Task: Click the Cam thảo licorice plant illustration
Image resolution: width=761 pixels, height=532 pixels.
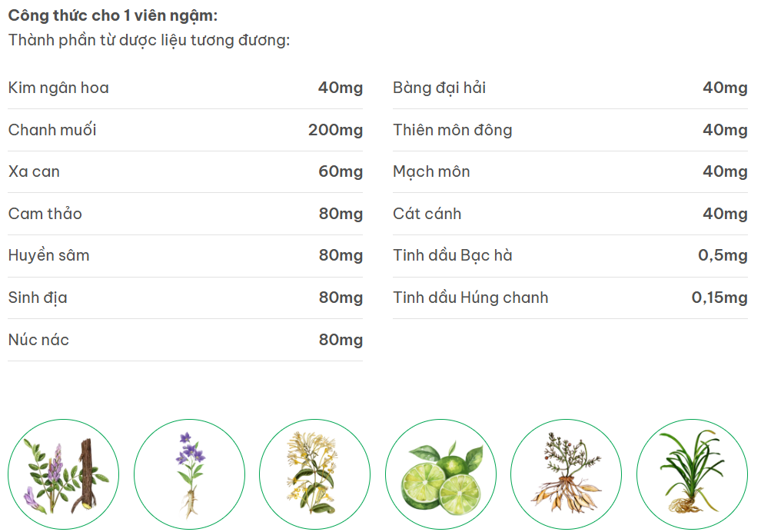Action: 64,474
